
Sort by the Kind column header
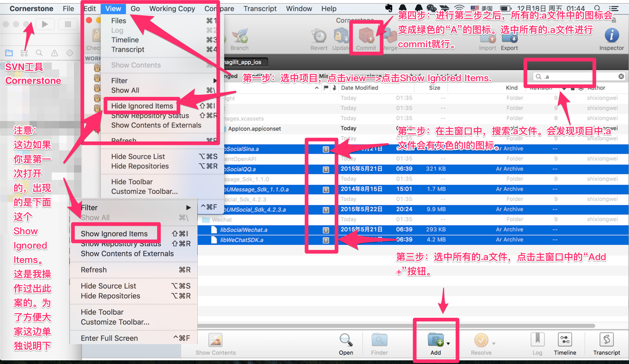(x=512, y=88)
